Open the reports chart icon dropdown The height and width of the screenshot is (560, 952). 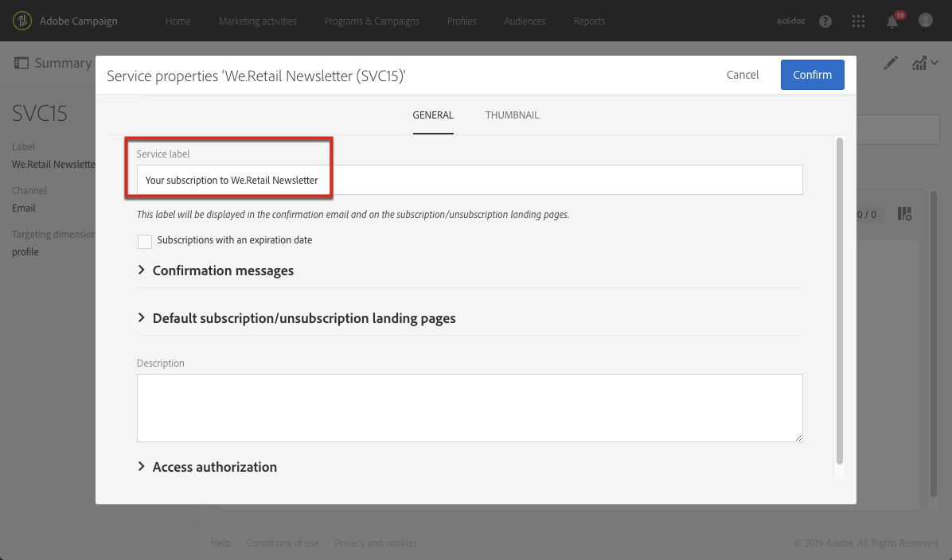click(925, 63)
